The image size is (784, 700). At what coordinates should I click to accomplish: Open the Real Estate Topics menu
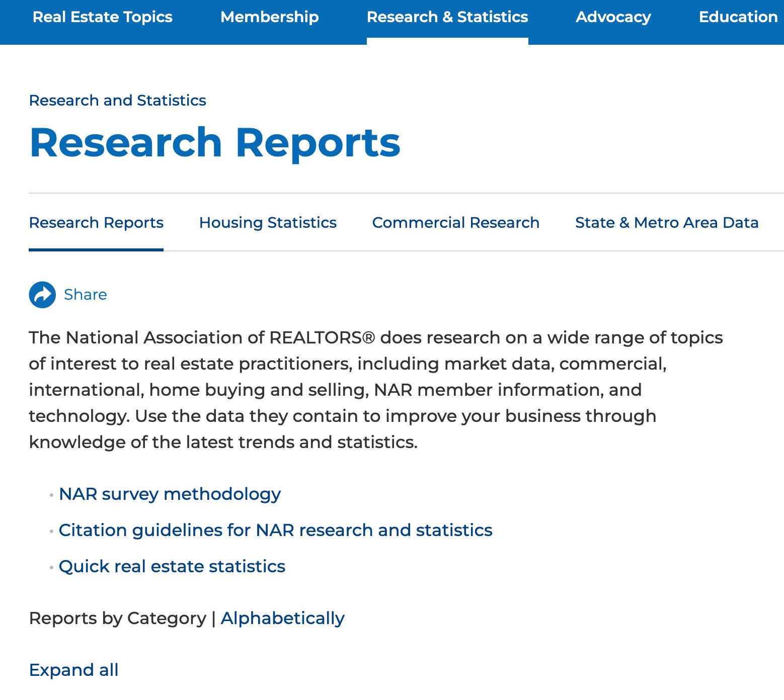103,17
